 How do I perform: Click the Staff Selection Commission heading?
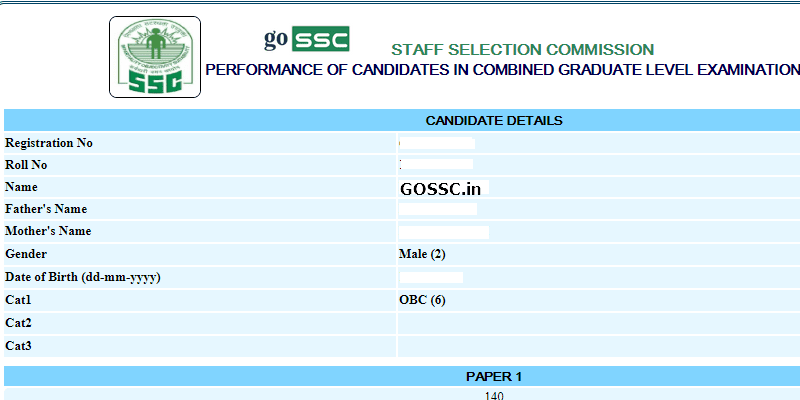(x=522, y=49)
